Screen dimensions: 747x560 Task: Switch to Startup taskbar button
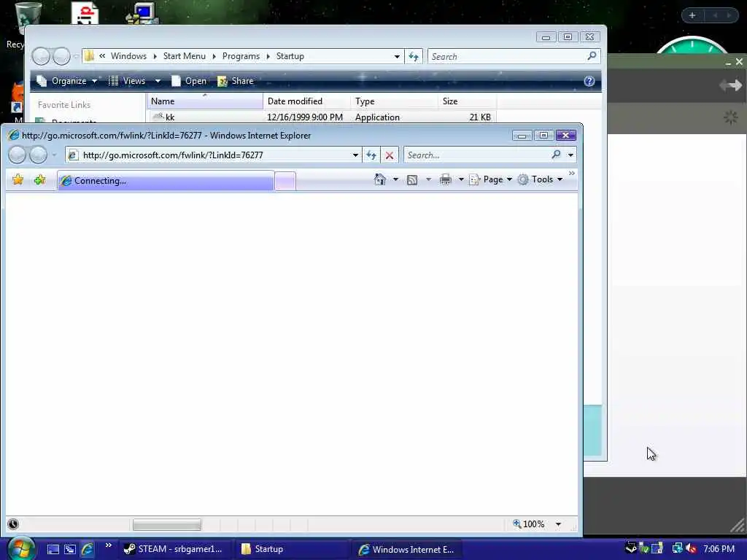point(292,549)
